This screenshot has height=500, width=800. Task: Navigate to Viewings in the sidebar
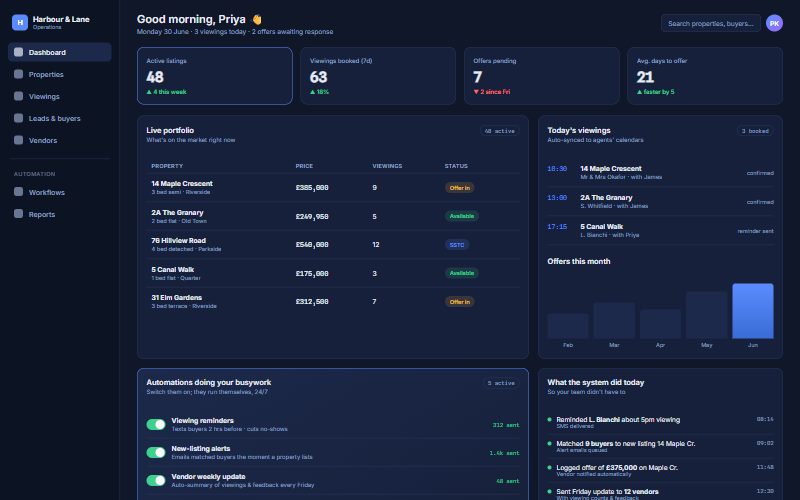[60, 96]
